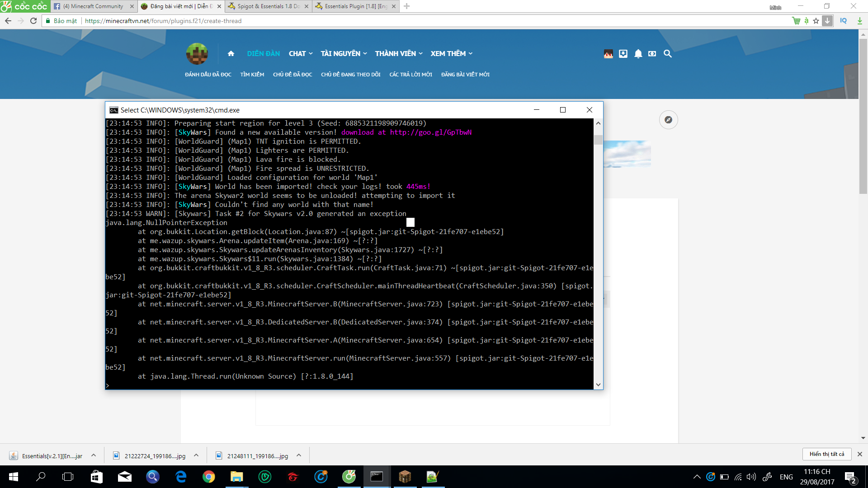Click the Hiển thị tất cả button
This screenshot has height=488, width=868.
(826, 454)
